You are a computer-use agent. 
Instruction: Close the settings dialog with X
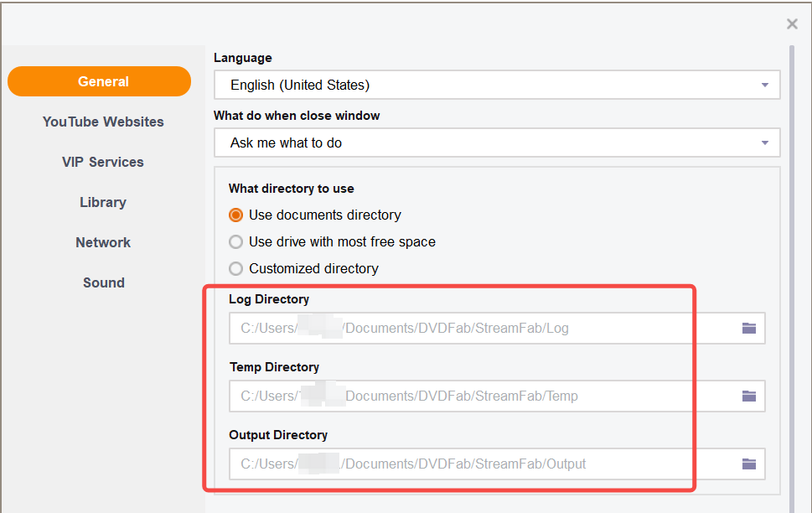(792, 24)
